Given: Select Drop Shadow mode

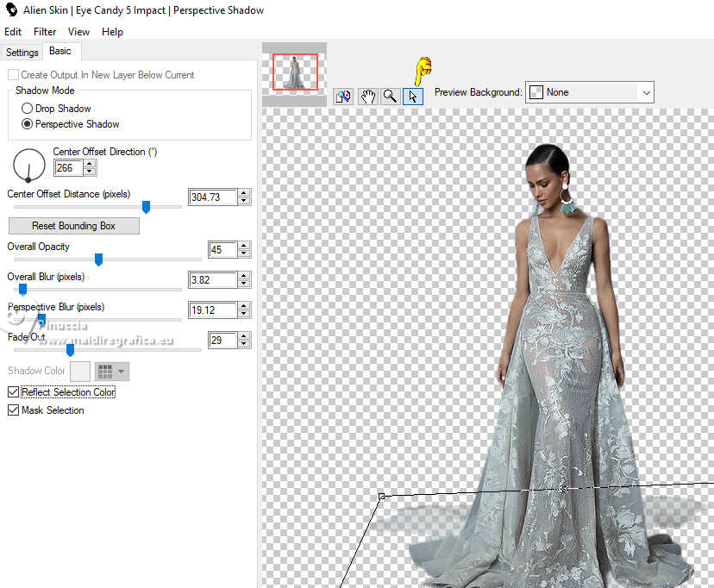Looking at the screenshot, I should click(x=27, y=109).
